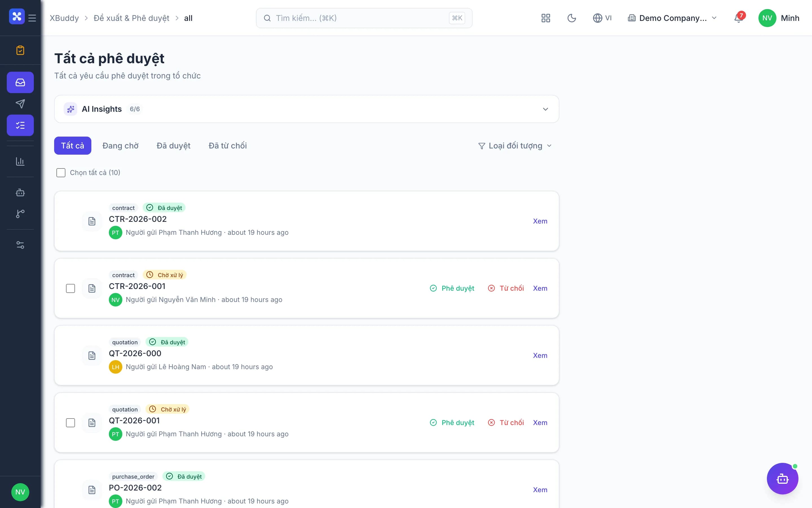The height and width of the screenshot is (508, 812).
Task: Click document icon of CTR-2026-002
Action: click(92, 221)
